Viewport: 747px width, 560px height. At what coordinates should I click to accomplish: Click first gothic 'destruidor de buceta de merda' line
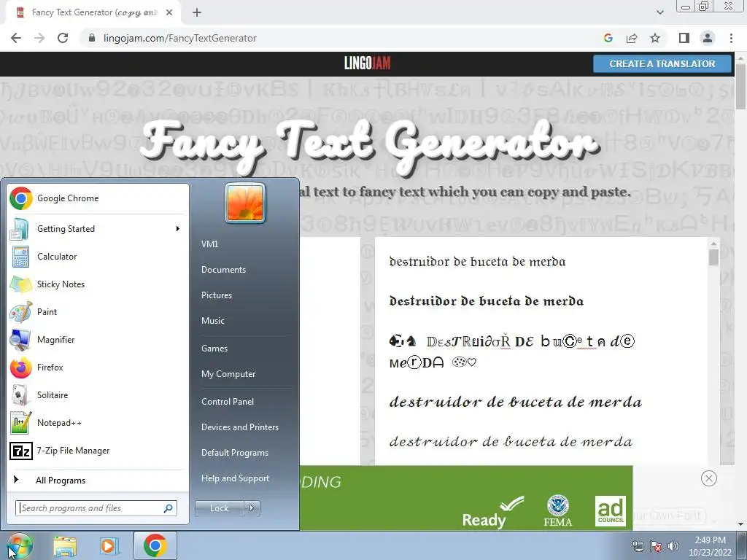[x=477, y=262]
